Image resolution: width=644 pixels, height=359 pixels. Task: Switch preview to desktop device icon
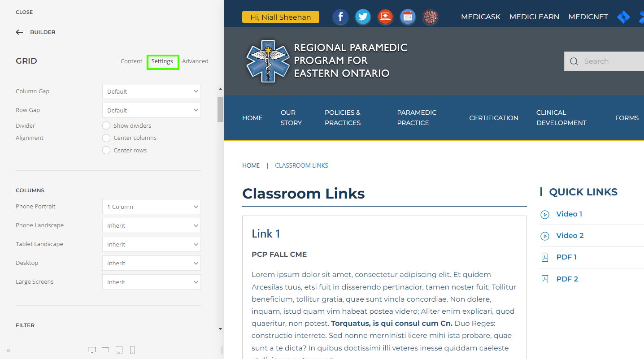(92, 350)
